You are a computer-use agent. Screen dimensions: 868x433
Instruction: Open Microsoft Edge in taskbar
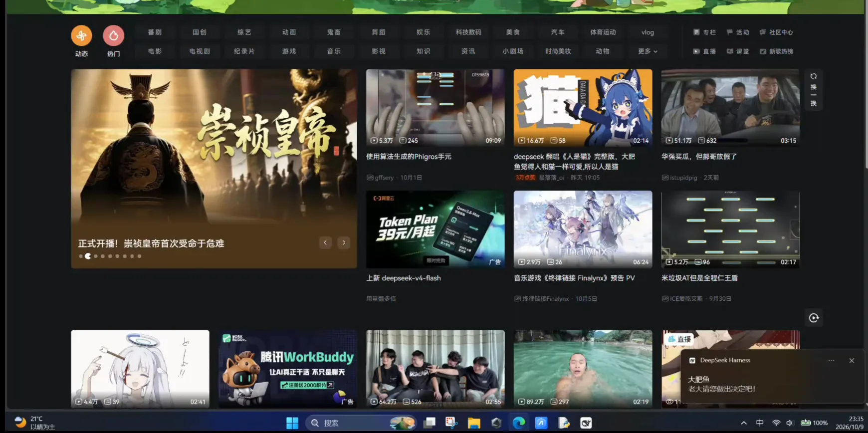point(519,423)
